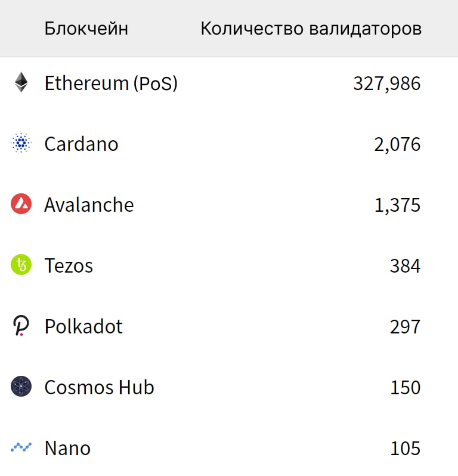Click the Cosmos Hub atom icon
The image size is (458, 476).
click(21, 387)
